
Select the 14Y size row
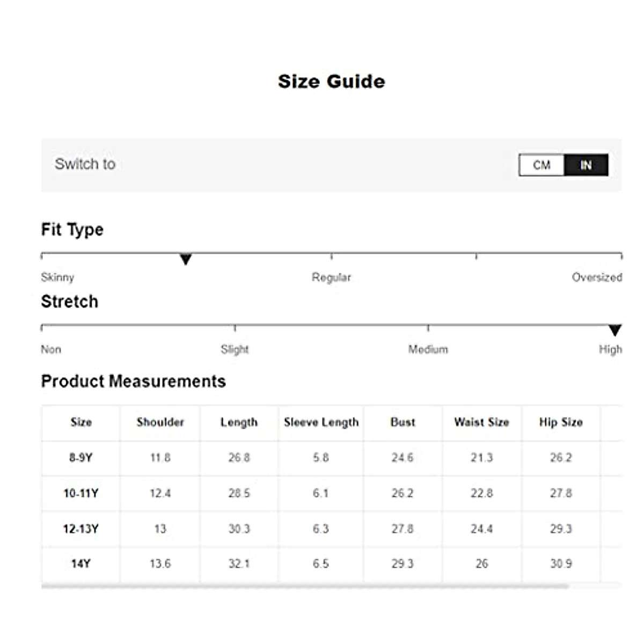(x=80, y=563)
